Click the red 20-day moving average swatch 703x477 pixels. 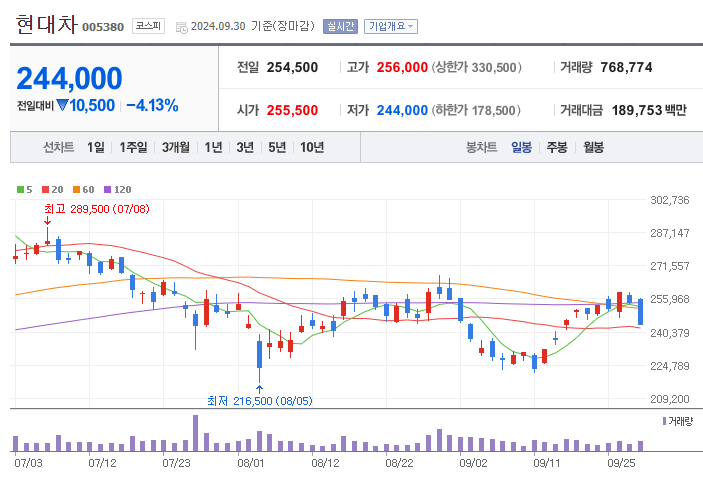[45, 190]
